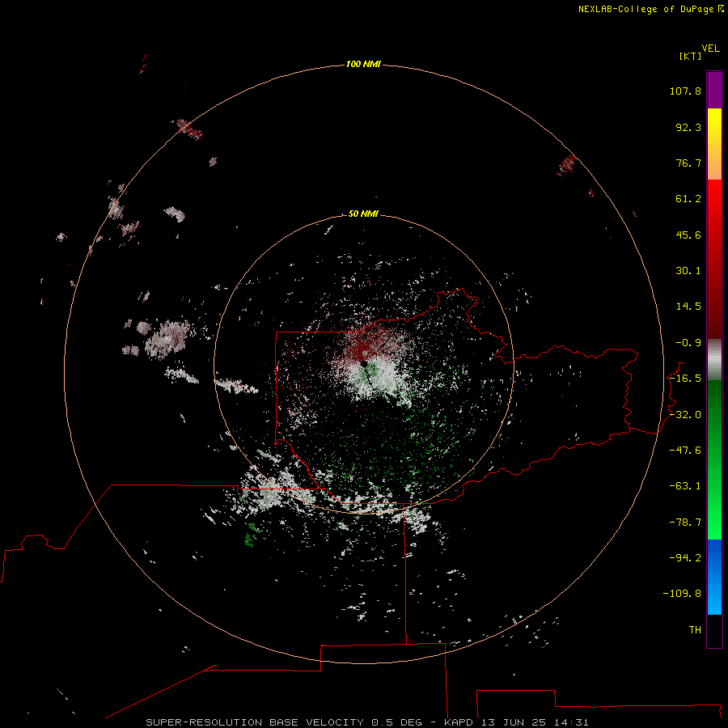Click the 14:31 timestamp in caption
The width and height of the screenshot is (728, 728).
click(572, 722)
